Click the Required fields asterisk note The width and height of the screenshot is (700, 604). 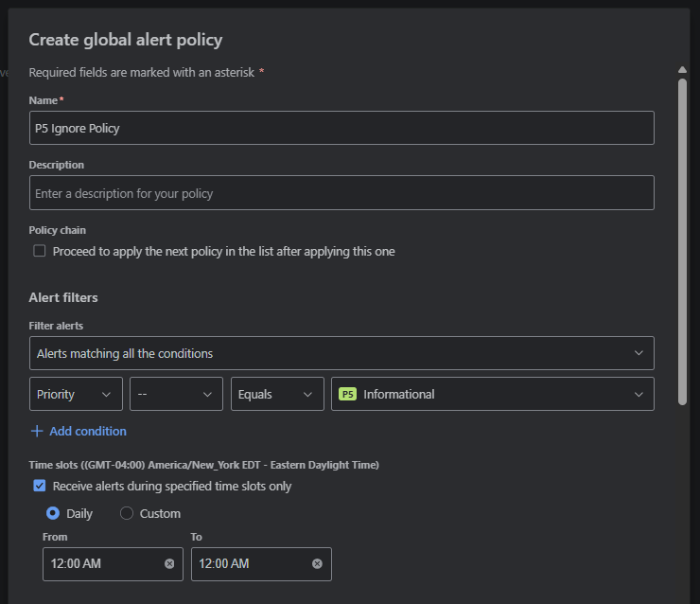click(x=146, y=72)
